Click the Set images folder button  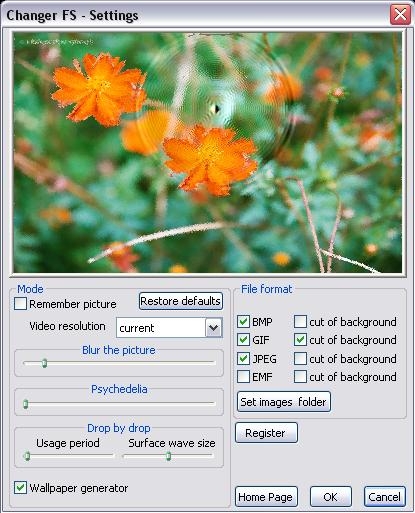(284, 402)
